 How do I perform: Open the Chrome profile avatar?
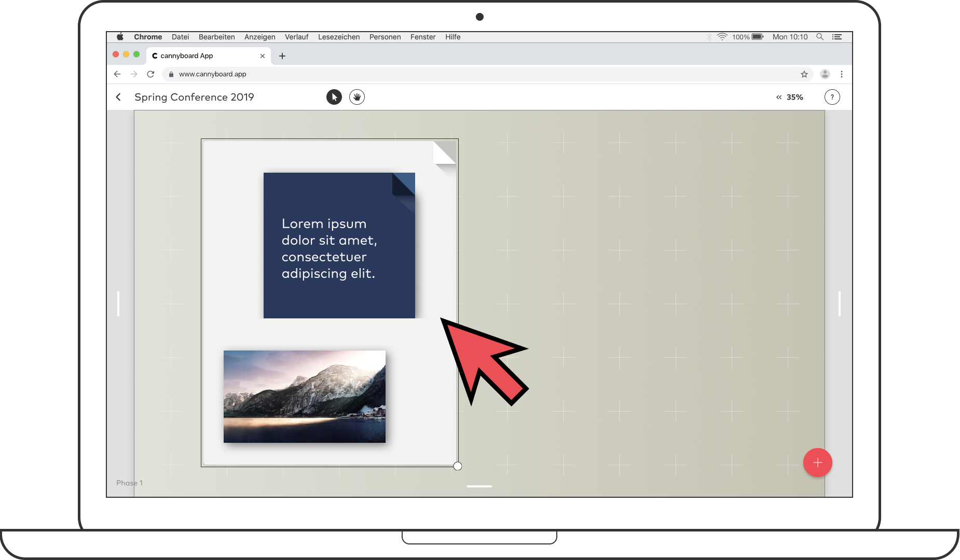(825, 74)
